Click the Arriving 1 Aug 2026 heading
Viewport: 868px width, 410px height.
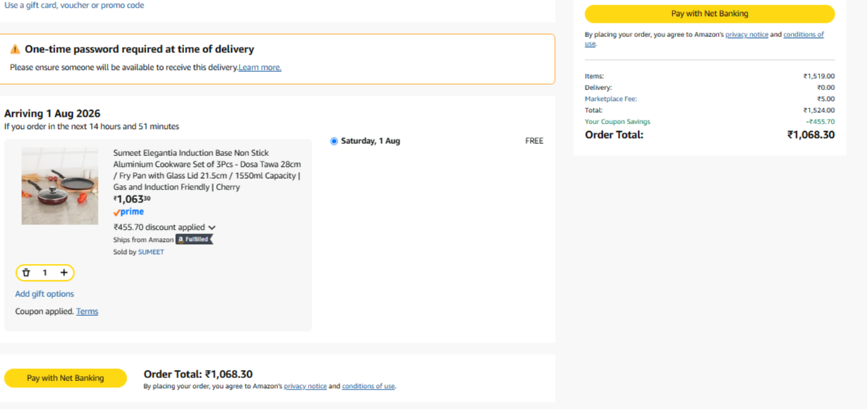click(52, 114)
